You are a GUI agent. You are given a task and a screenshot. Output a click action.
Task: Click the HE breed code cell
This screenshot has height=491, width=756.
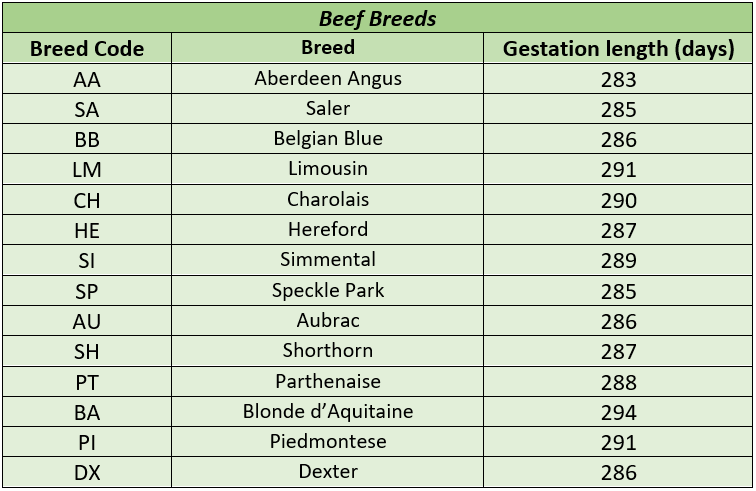coord(87,230)
